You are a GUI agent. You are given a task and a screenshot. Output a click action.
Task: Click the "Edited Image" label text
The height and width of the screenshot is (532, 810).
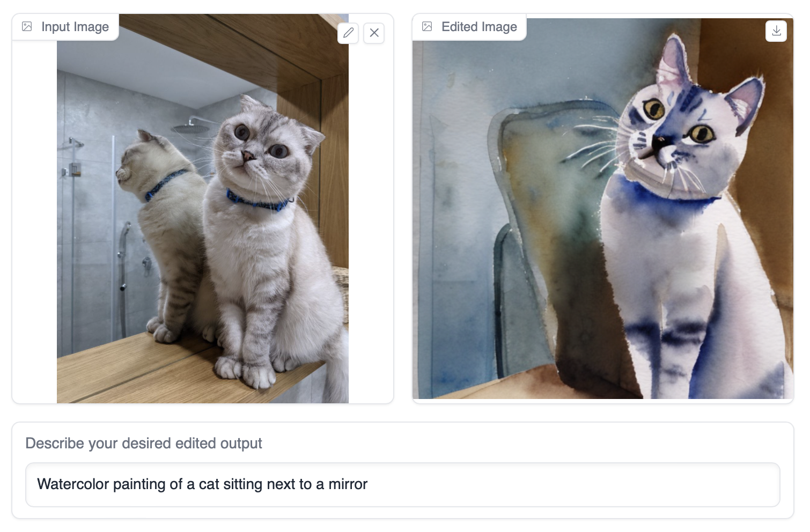pos(478,27)
